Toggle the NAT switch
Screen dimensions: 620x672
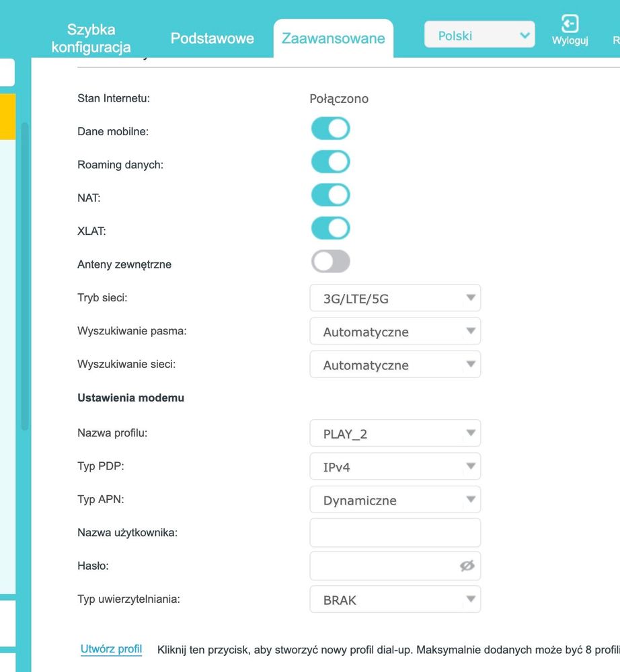pos(330,195)
